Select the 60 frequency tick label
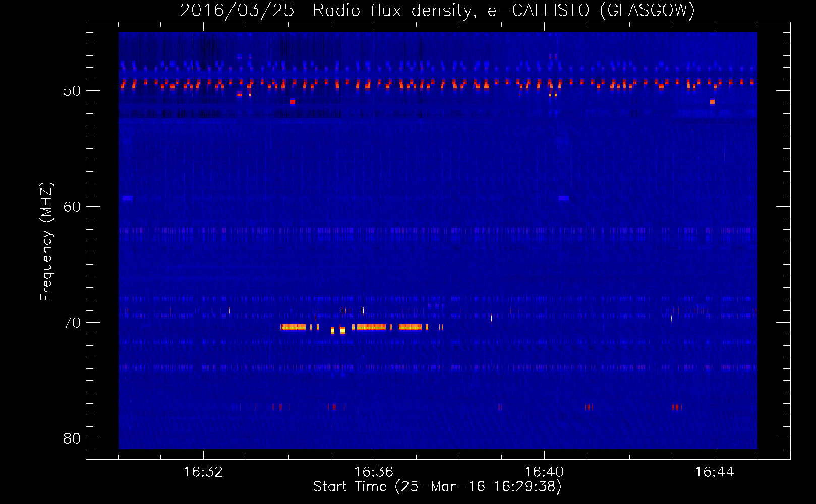Screen dimensions: 816x504 click(72, 207)
